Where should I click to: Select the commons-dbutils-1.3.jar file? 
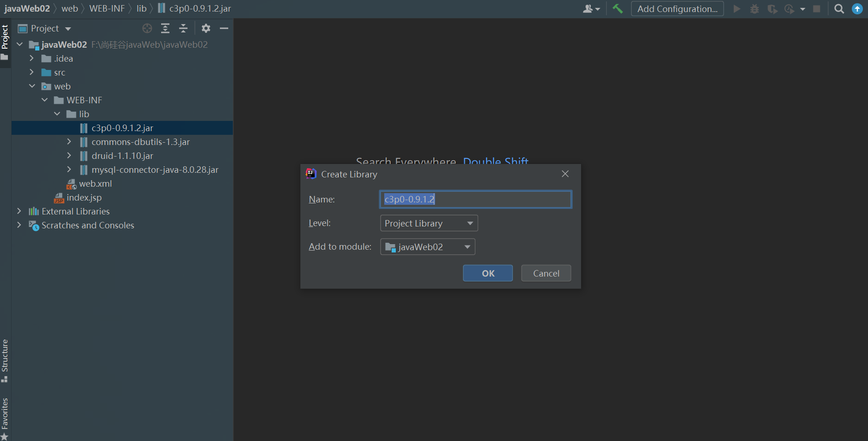point(140,142)
